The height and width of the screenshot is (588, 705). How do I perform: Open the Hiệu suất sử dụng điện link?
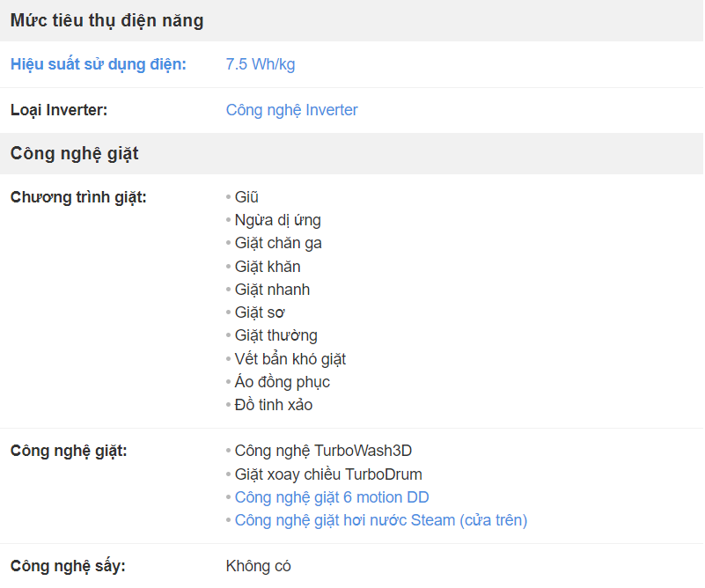click(x=98, y=64)
